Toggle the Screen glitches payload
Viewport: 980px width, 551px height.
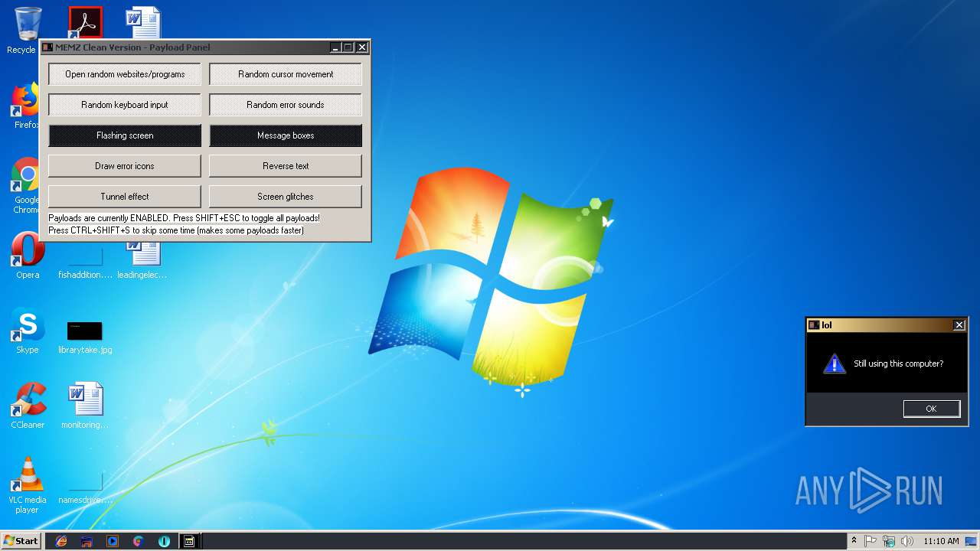pos(286,197)
